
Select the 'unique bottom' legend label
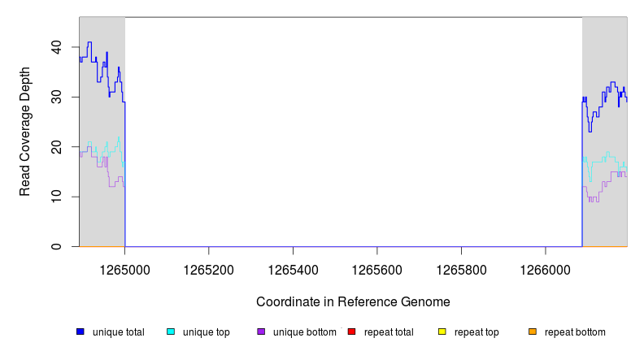pyautogui.click(x=304, y=331)
